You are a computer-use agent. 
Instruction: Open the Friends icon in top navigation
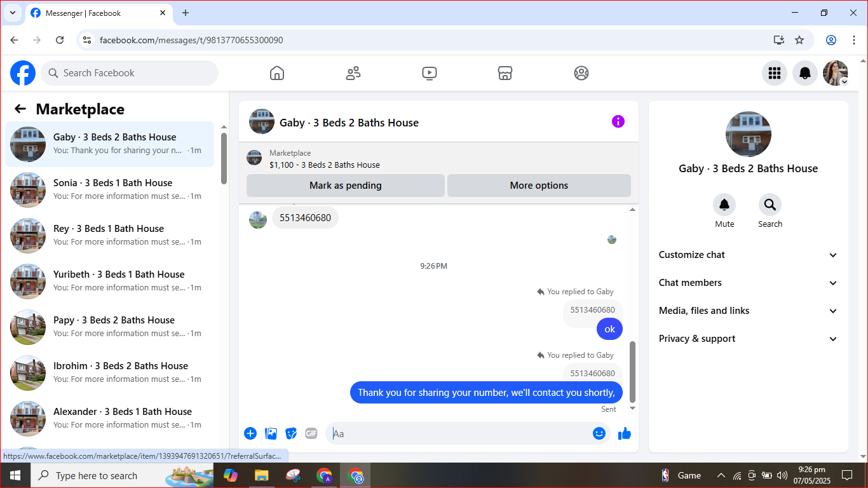pyautogui.click(x=353, y=73)
